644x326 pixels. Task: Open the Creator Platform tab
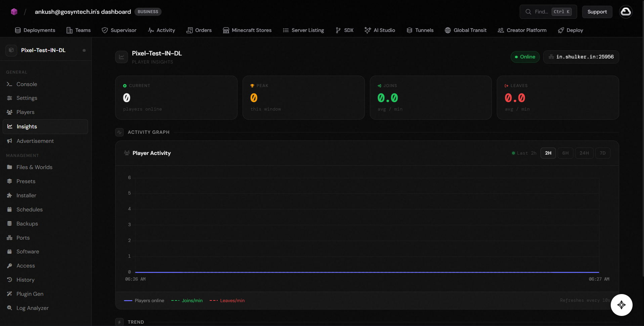pos(522,30)
